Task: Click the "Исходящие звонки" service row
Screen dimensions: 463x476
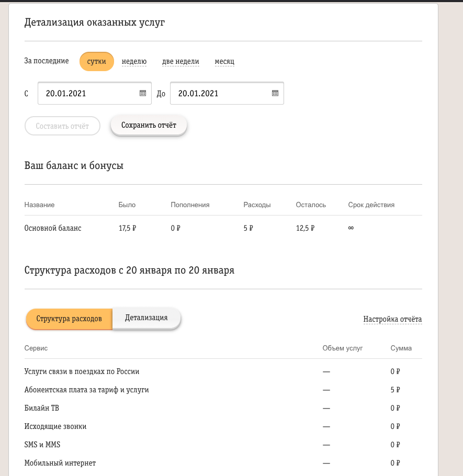Action: [x=223, y=426]
